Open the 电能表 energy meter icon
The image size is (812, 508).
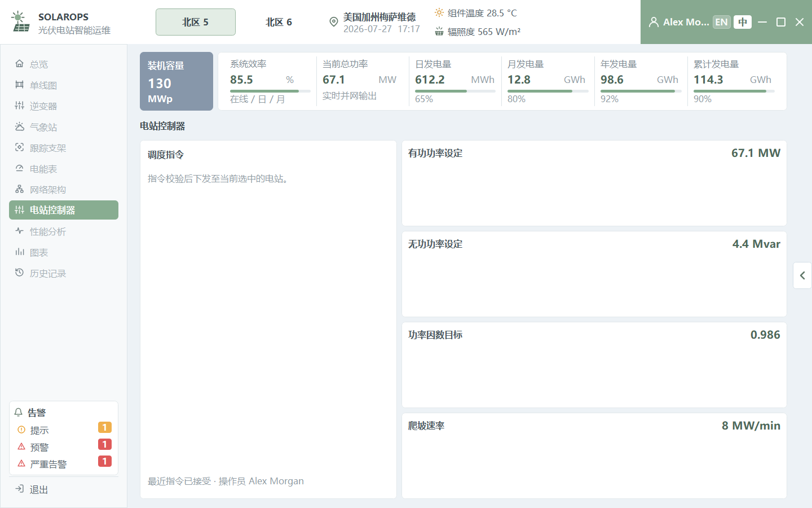20,168
